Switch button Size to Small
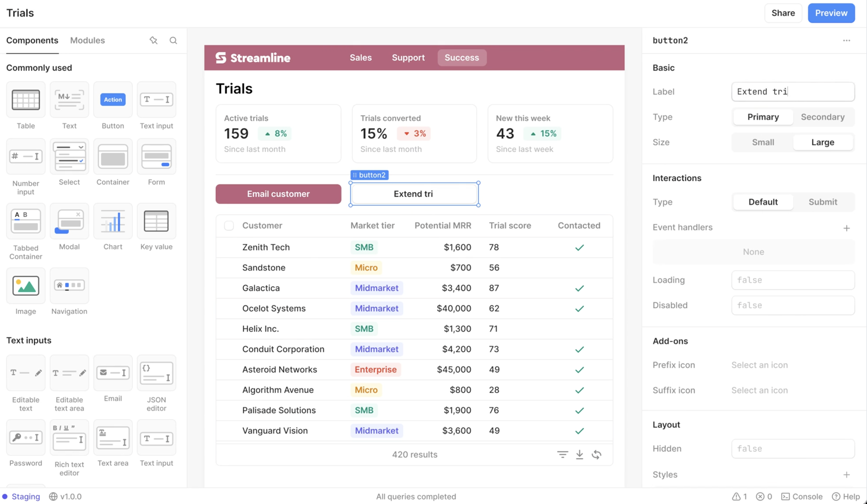 click(x=763, y=142)
